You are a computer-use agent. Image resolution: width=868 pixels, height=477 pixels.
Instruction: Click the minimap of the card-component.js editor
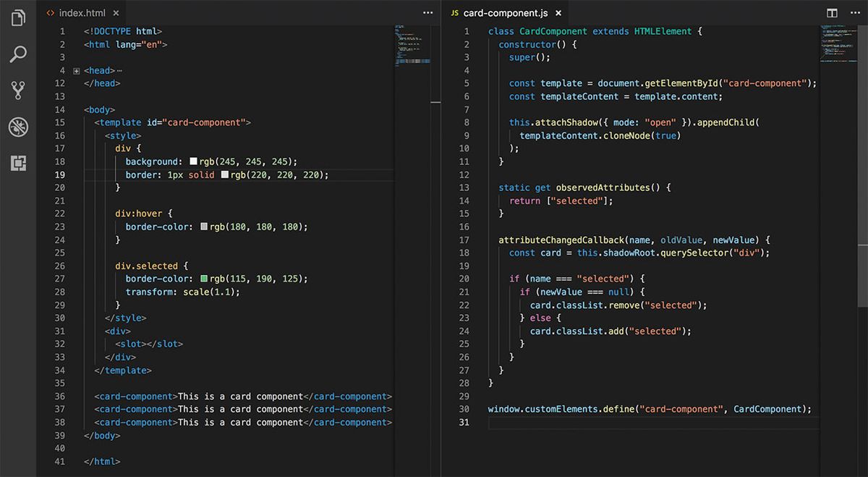pyautogui.click(x=836, y=43)
